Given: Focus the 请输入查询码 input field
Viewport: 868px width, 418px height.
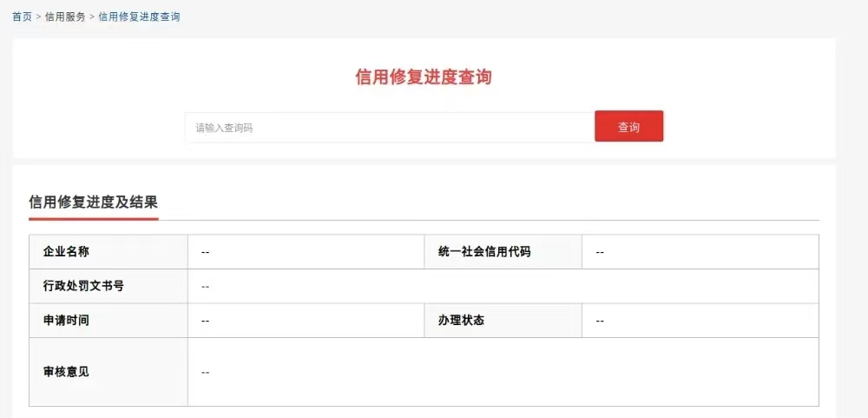Looking at the screenshot, I should [389, 128].
